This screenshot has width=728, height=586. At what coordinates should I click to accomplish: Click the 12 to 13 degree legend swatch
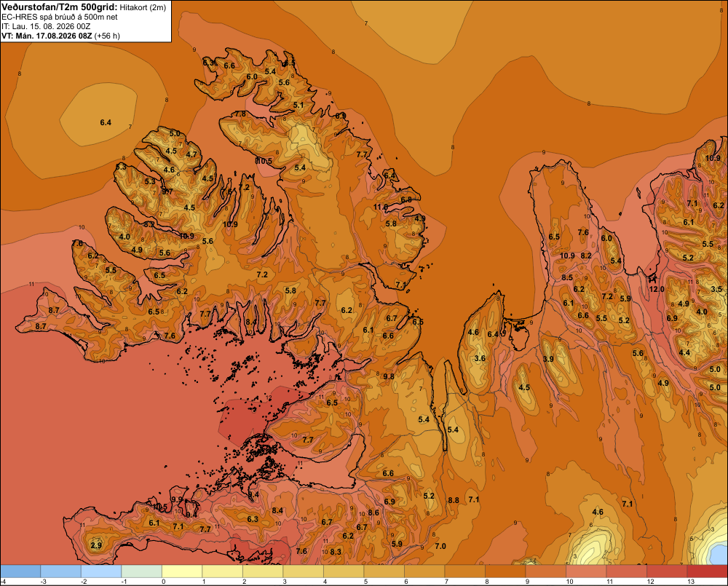(x=667, y=571)
